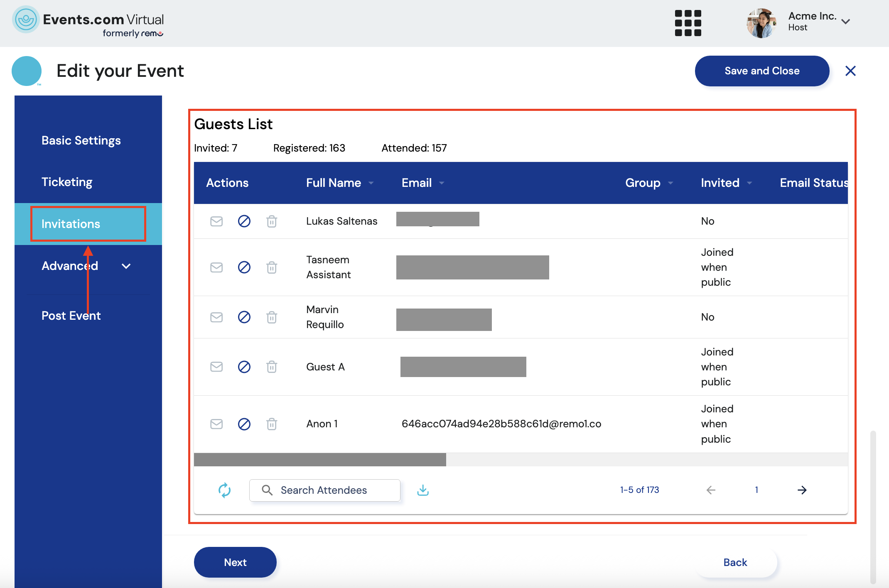Go to next page of guests

pyautogui.click(x=802, y=490)
